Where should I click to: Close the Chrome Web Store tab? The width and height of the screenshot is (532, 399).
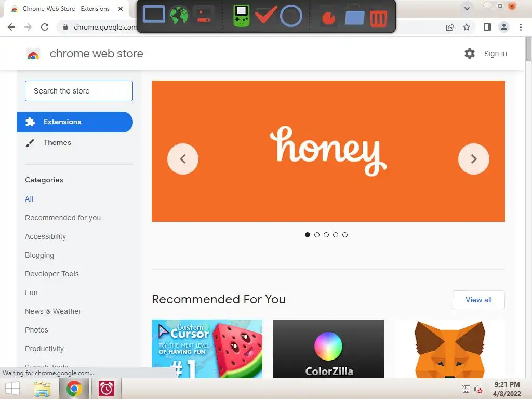click(x=121, y=9)
